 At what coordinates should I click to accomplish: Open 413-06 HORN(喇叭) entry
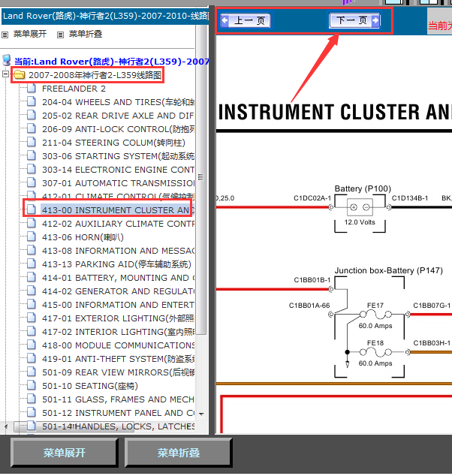tap(83, 237)
